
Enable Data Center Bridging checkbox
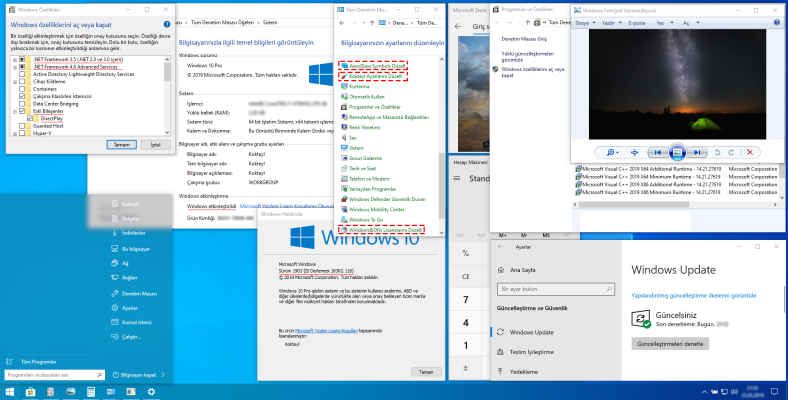tap(22, 104)
